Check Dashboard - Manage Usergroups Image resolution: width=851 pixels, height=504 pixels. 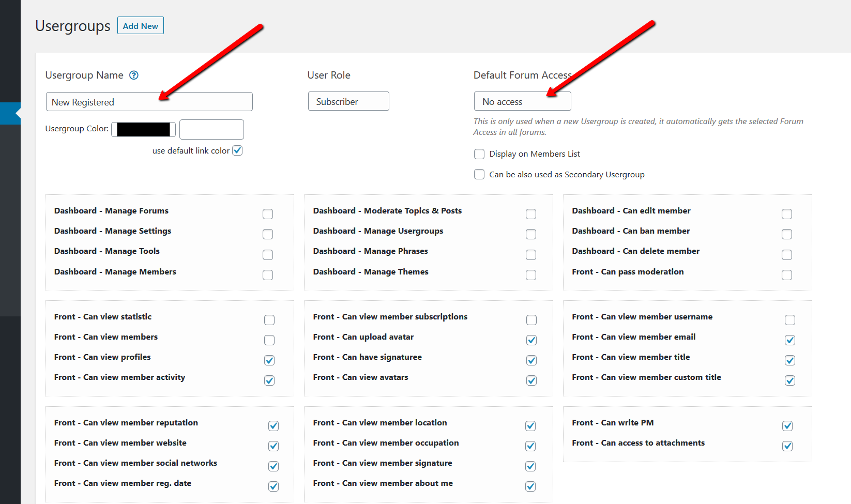click(x=531, y=234)
